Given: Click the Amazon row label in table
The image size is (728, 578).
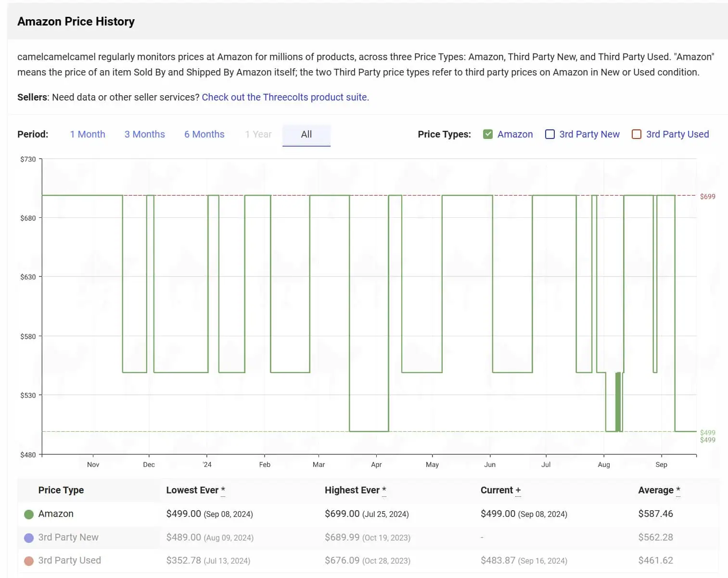Looking at the screenshot, I should coord(56,514).
